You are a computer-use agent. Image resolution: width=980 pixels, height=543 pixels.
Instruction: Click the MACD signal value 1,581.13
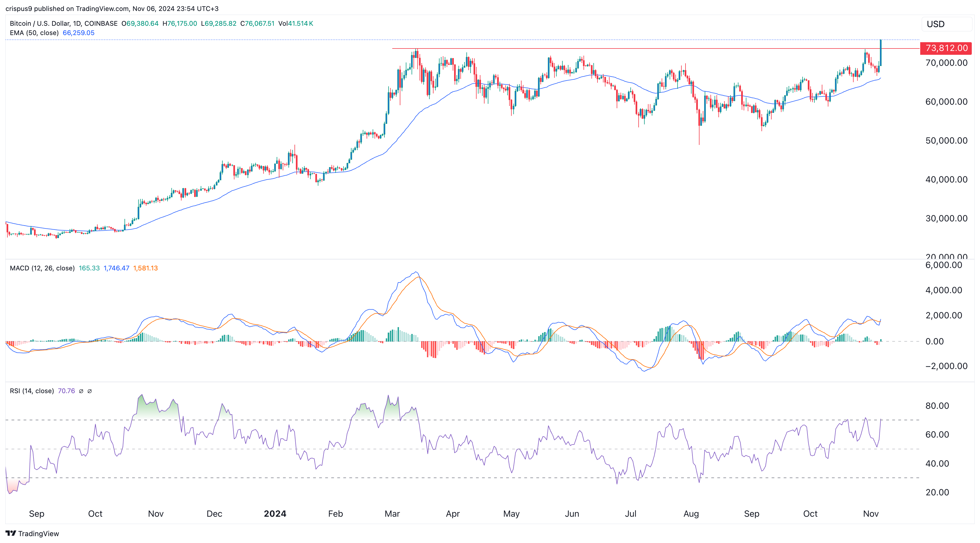coord(145,268)
